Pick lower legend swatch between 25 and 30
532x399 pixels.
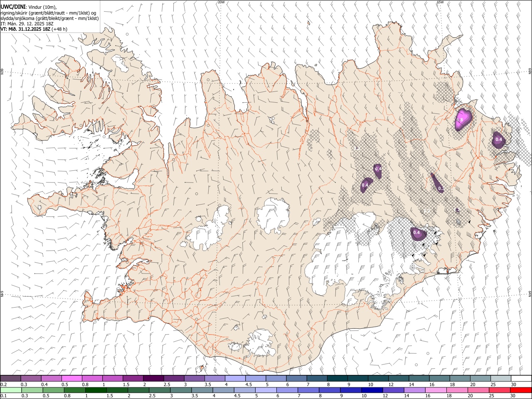[x=499, y=390]
